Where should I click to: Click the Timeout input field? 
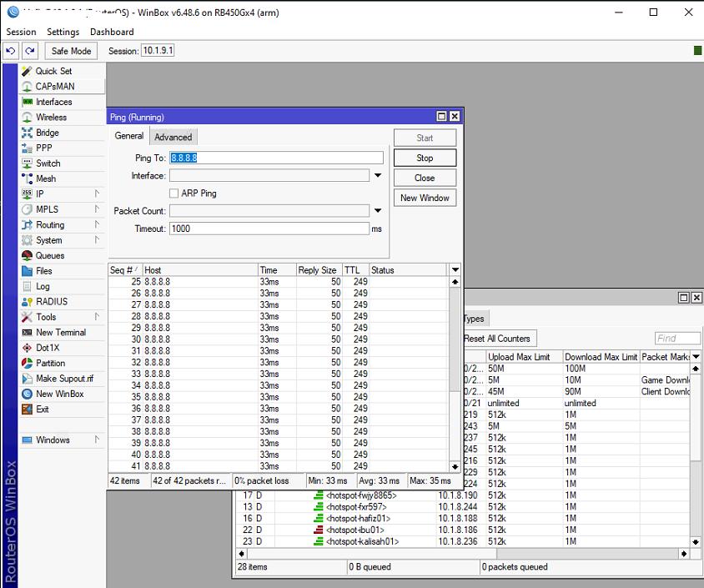pyautogui.click(x=269, y=229)
